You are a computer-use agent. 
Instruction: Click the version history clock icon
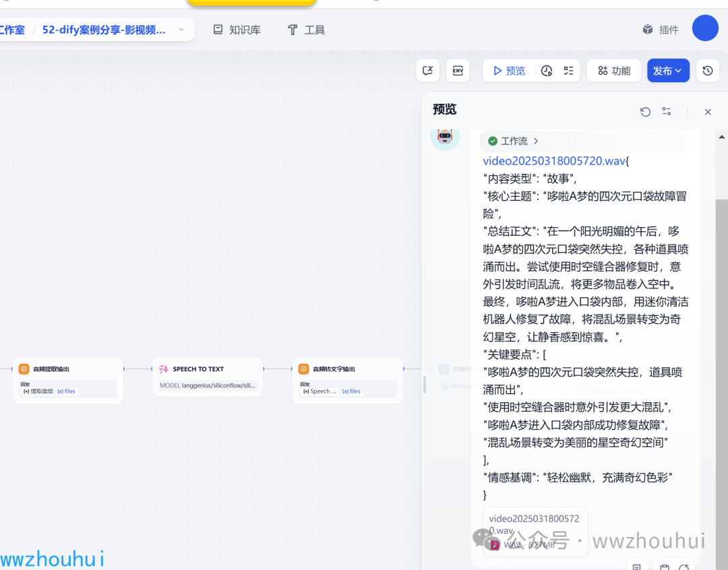708,71
